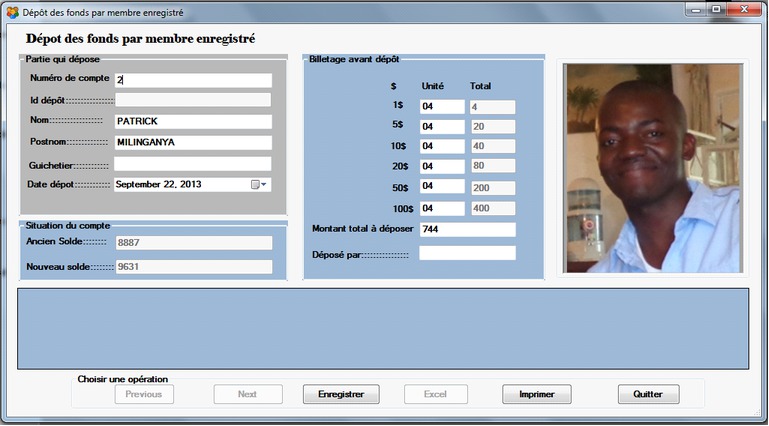The height and width of the screenshot is (426, 769).
Task: Maximize the Dépôt des fonds window
Action: point(716,10)
